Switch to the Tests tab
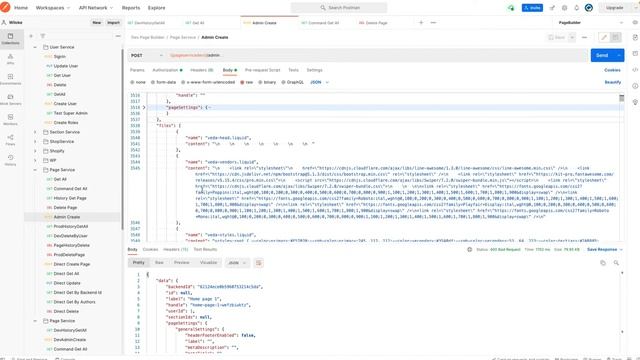Image resolution: width=640 pixels, height=360 pixels. click(x=293, y=70)
